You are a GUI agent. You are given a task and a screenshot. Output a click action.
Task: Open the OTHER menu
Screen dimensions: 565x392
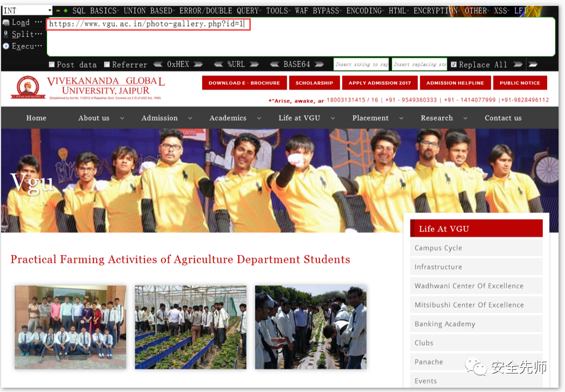pos(477,11)
